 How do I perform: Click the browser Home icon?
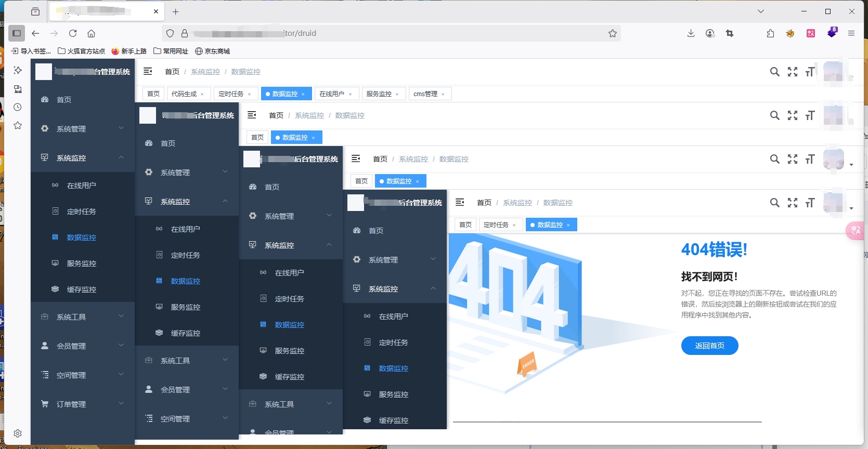(x=91, y=33)
